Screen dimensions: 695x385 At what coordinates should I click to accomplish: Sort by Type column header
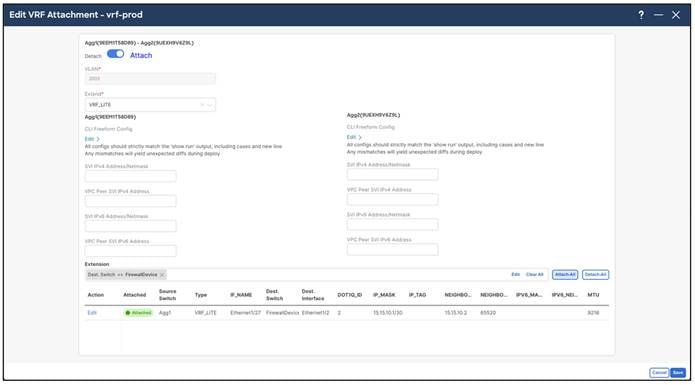[x=201, y=295]
